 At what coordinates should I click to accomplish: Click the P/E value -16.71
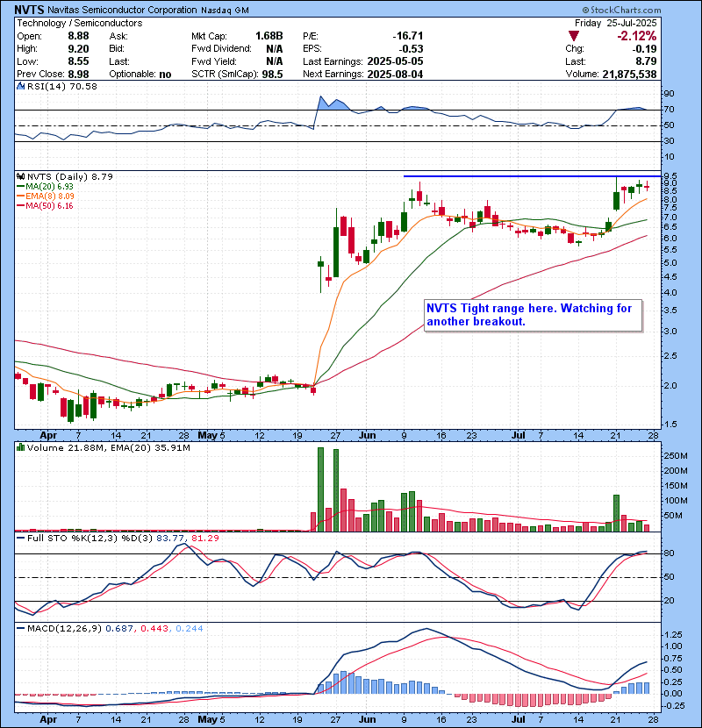(407, 36)
